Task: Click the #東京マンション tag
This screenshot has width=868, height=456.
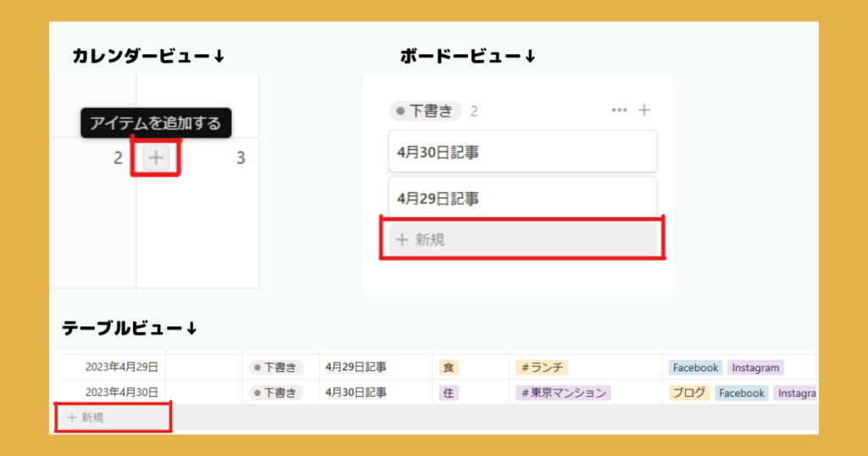Action: pos(563,392)
